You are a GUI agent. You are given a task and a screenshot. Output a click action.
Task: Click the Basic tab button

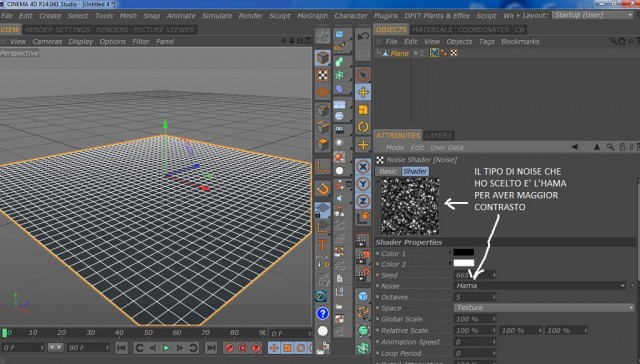(x=388, y=171)
